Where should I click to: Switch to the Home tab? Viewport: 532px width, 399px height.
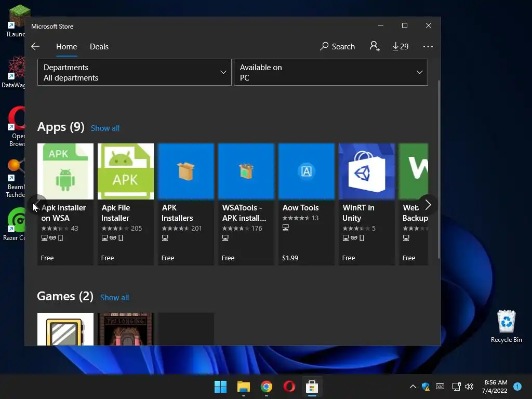click(66, 46)
